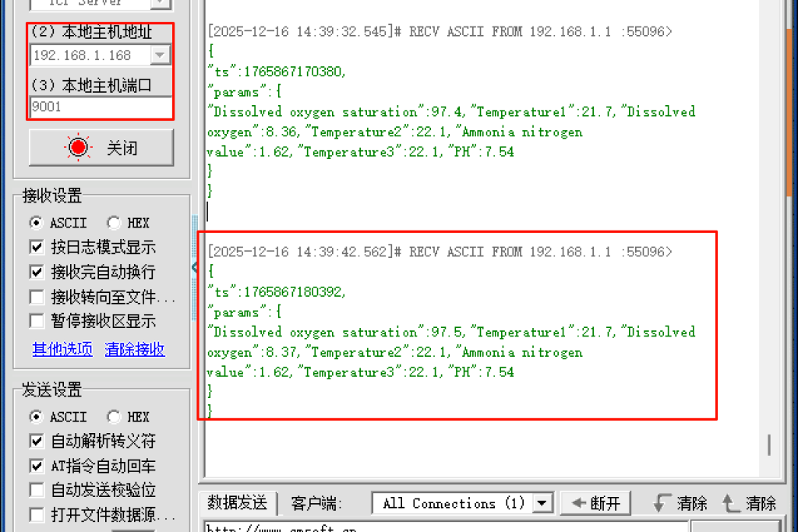Click the up-arrow 清除 clear button

click(749, 503)
